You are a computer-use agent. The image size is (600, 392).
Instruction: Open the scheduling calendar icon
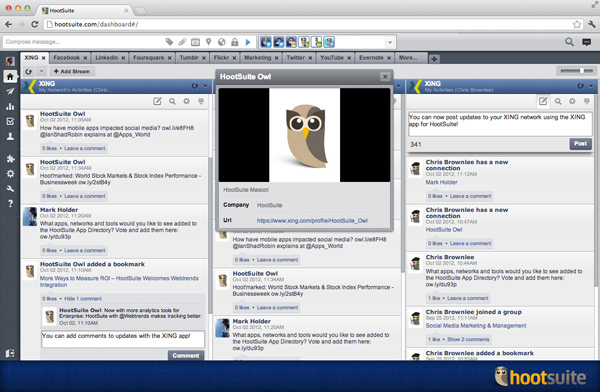tap(195, 42)
